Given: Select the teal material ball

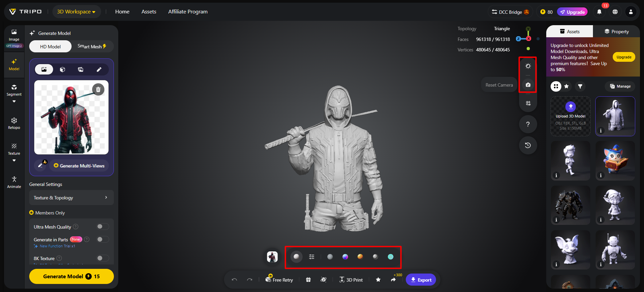Looking at the screenshot, I should point(390,257).
